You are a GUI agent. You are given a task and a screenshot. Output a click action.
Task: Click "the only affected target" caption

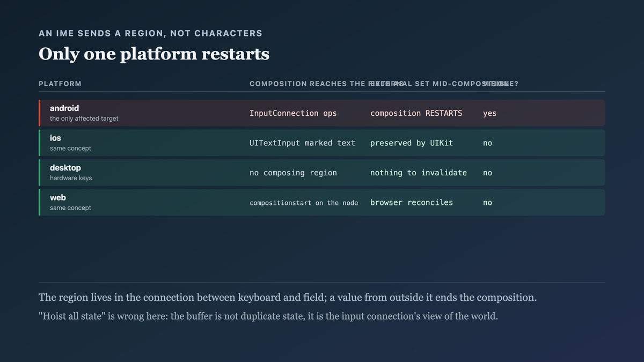click(84, 119)
